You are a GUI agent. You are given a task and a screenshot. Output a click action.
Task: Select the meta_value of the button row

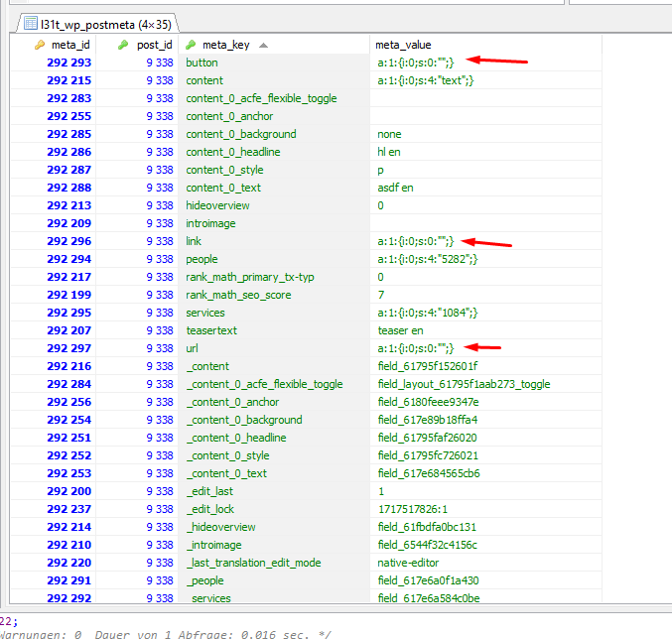point(485,63)
